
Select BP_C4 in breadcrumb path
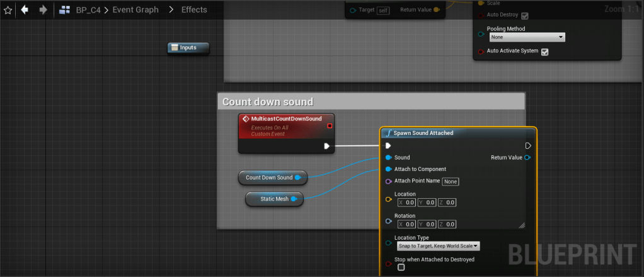87,9
